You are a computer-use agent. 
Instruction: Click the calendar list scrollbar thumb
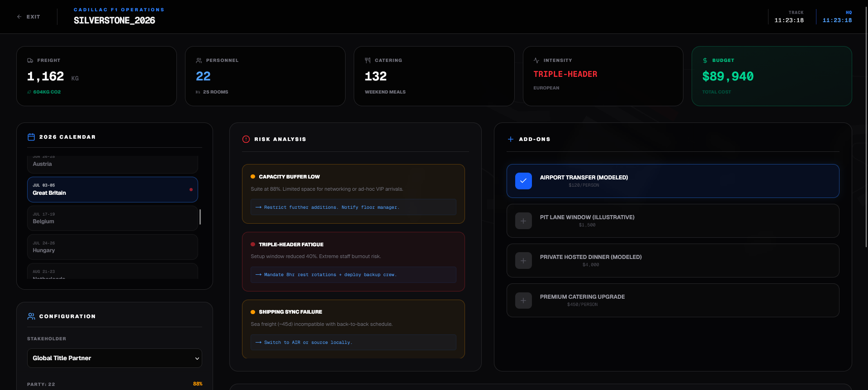pos(200,217)
